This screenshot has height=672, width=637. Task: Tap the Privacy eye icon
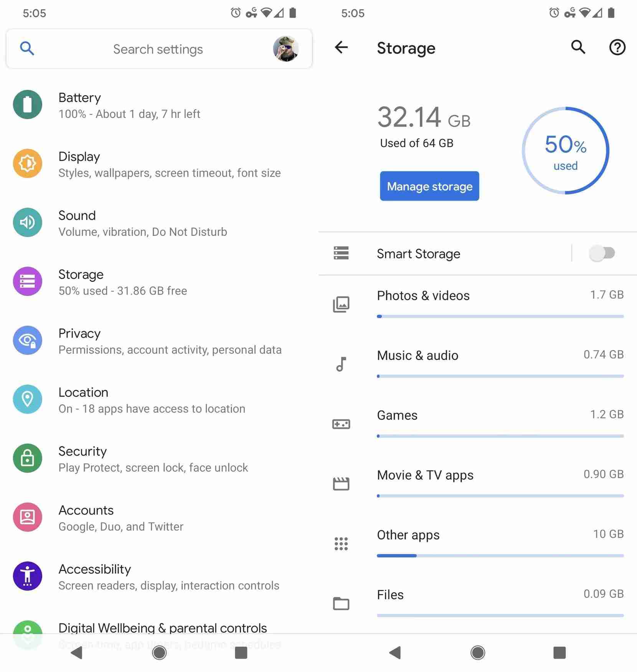pyautogui.click(x=27, y=340)
